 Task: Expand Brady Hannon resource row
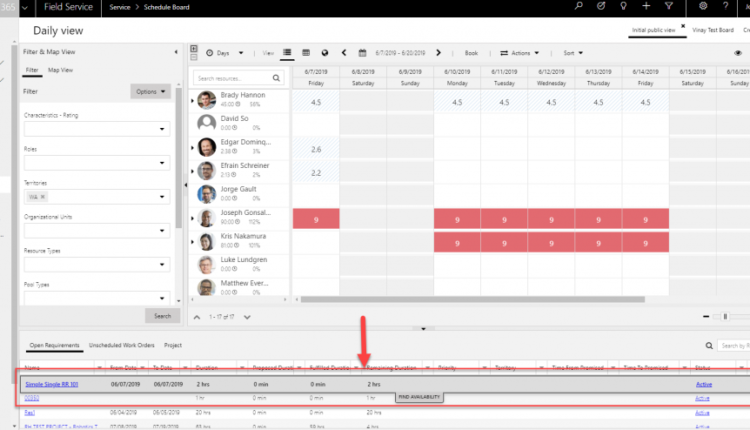[192, 101]
